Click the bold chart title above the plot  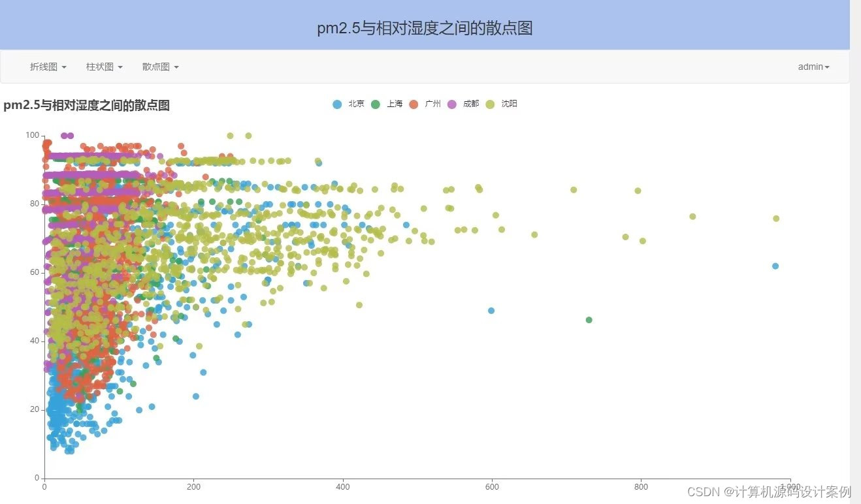point(86,106)
